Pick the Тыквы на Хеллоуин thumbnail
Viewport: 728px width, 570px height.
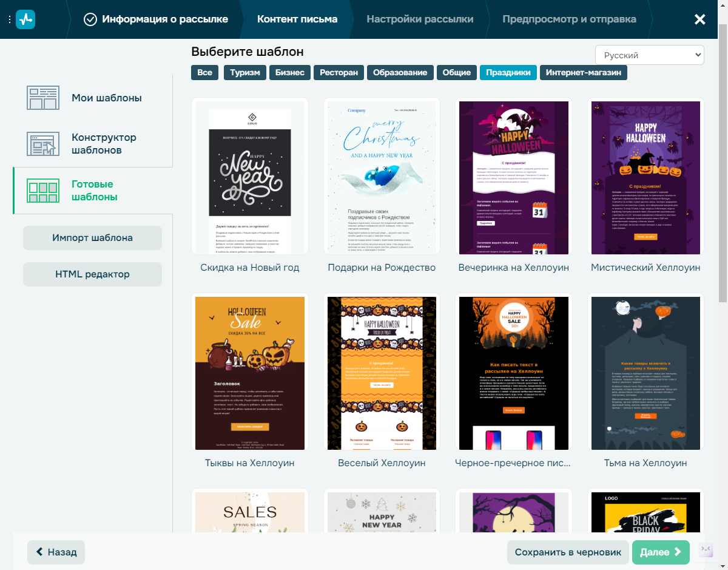pyautogui.click(x=250, y=372)
